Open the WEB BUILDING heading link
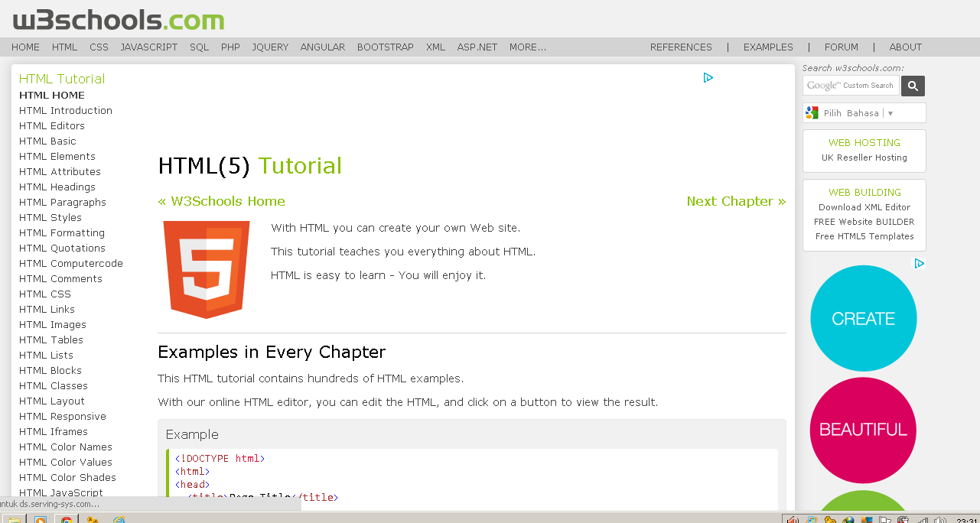The width and height of the screenshot is (980, 523). (864, 193)
